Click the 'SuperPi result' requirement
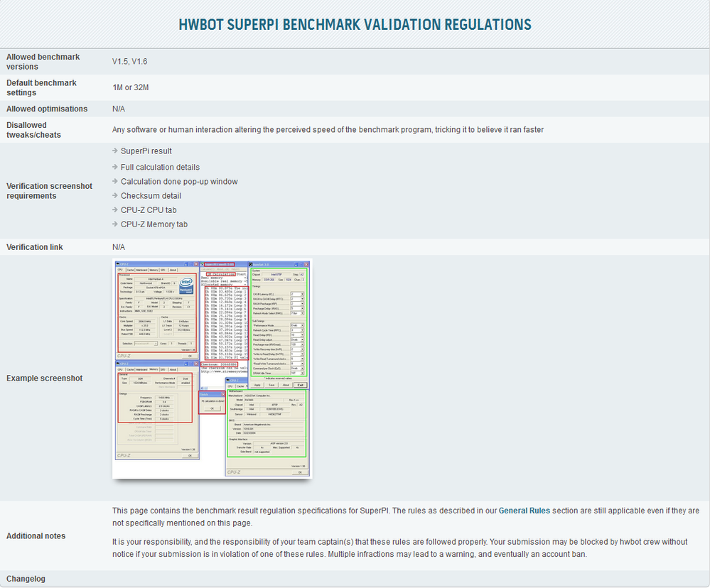The image size is (710, 588). pos(146,151)
